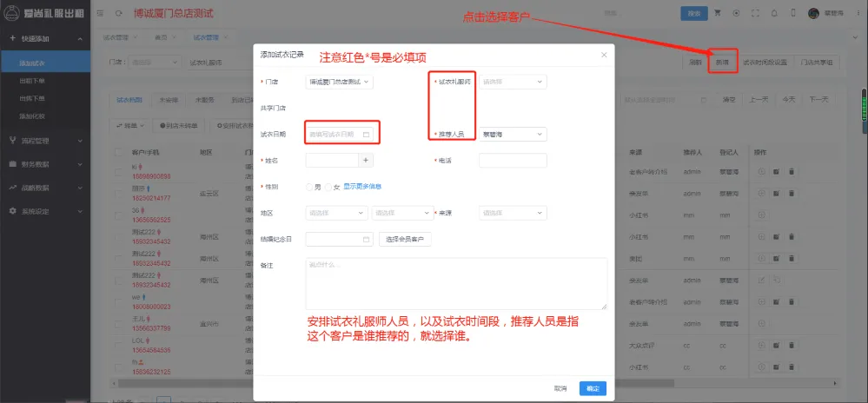Open 出租下单 in the sidebar
Image resolution: width=868 pixels, height=403 pixels.
pos(33,81)
